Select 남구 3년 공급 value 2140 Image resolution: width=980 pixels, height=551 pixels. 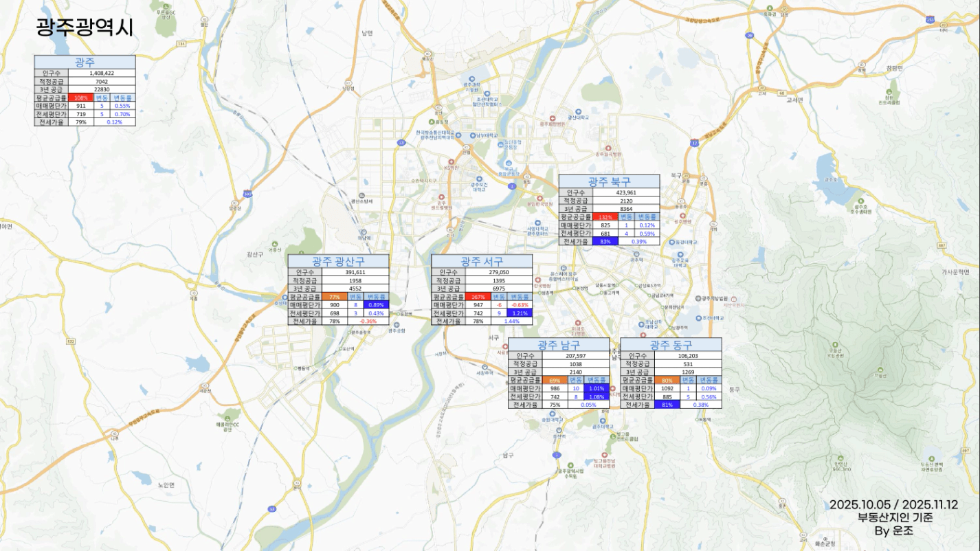tap(576, 372)
